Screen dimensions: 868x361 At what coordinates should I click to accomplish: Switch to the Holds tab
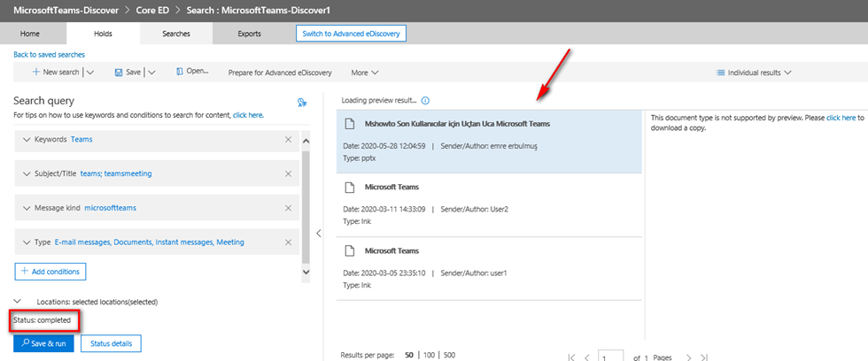[x=103, y=34]
